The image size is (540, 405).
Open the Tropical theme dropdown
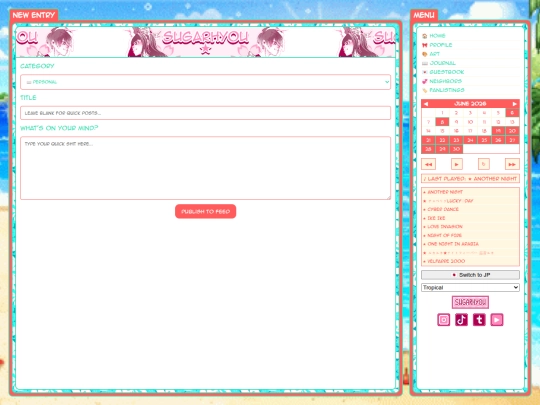(470, 287)
